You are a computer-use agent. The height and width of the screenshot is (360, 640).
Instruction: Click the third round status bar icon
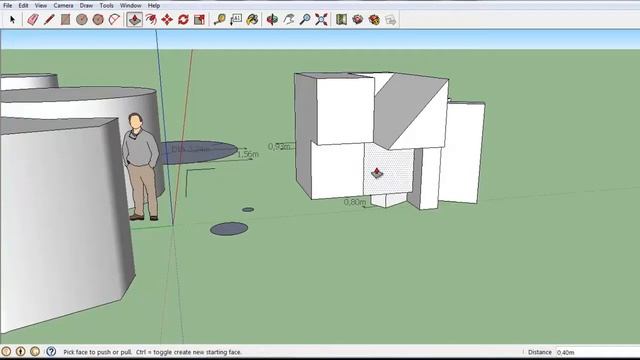tap(35, 351)
